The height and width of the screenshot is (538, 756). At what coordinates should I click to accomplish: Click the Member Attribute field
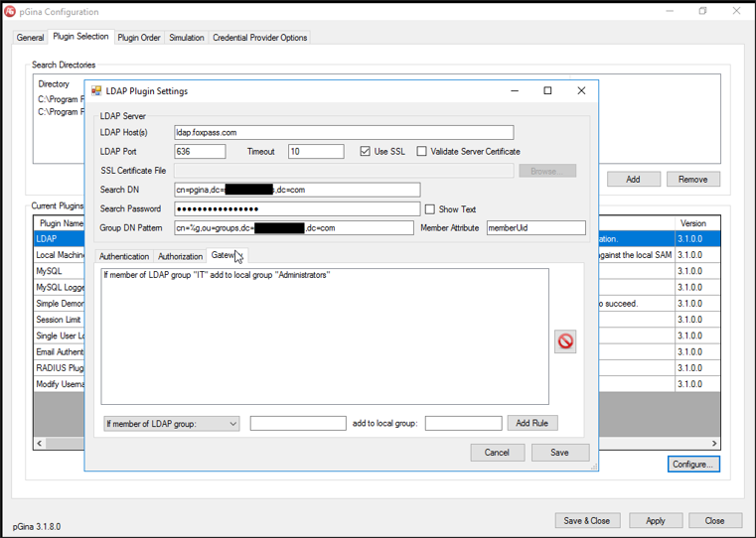[x=536, y=228]
